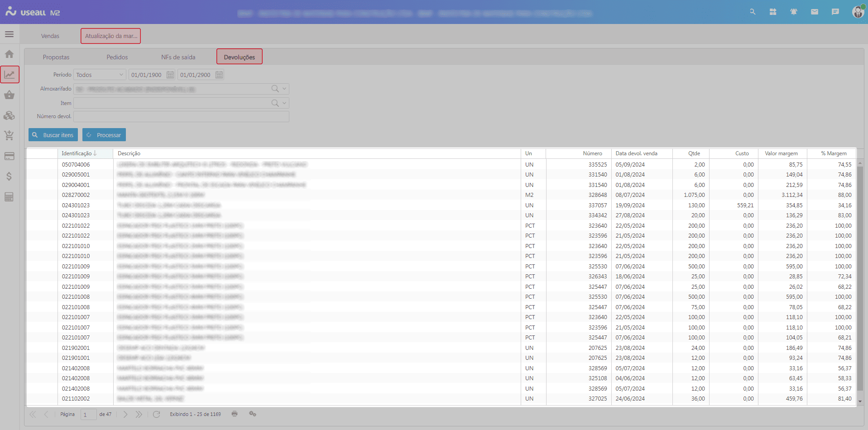Go to next page arrow in pagination
The image size is (868, 430).
click(x=125, y=414)
